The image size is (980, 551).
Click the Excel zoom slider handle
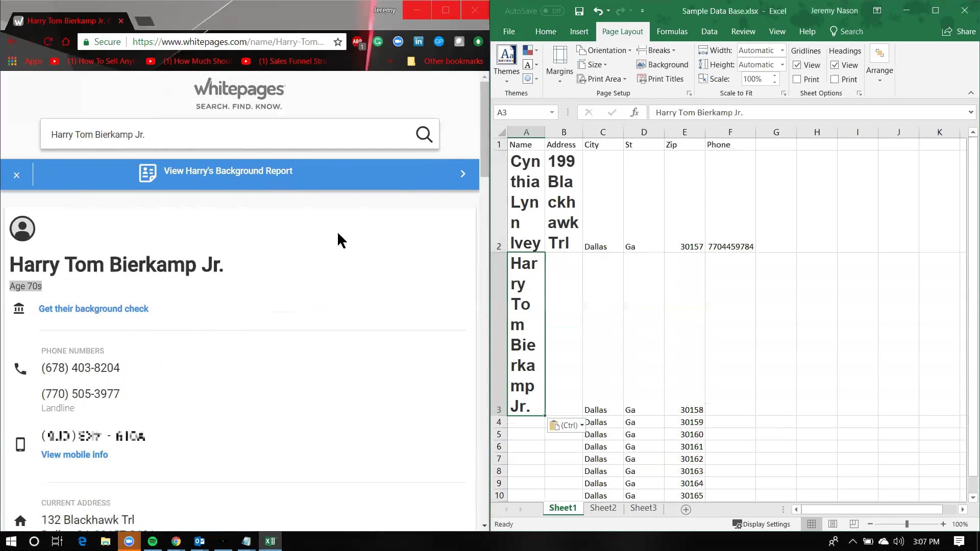click(906, 524)
